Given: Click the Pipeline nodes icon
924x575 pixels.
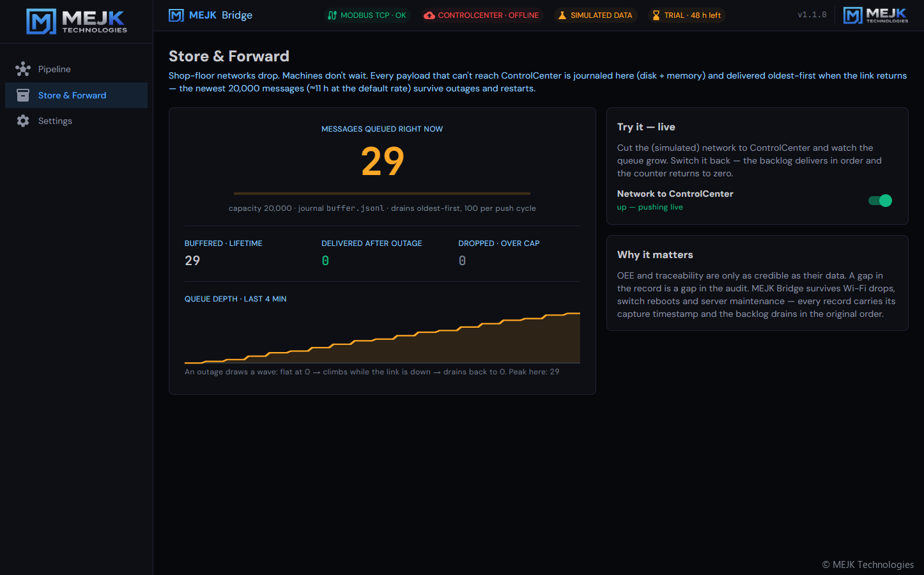Looking at the screenshot, I should click(x=23, y=69).
